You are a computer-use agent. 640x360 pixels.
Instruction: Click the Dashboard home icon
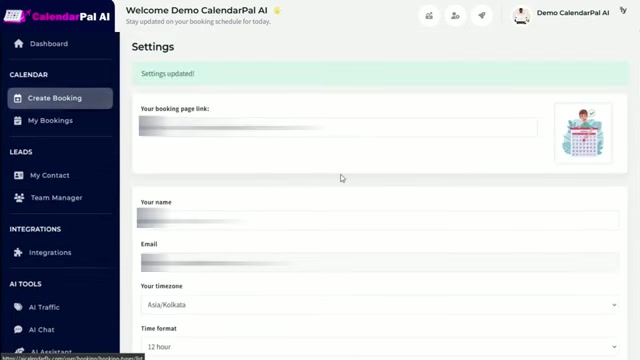(18, 44)
